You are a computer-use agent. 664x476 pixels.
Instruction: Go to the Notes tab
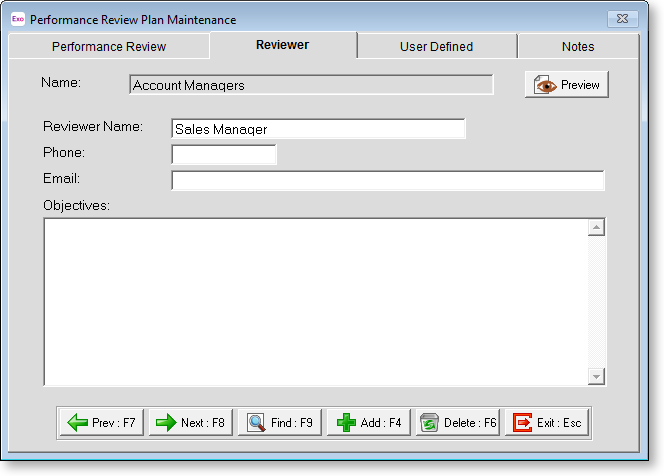pyautogui.click(x=578, y=46)
